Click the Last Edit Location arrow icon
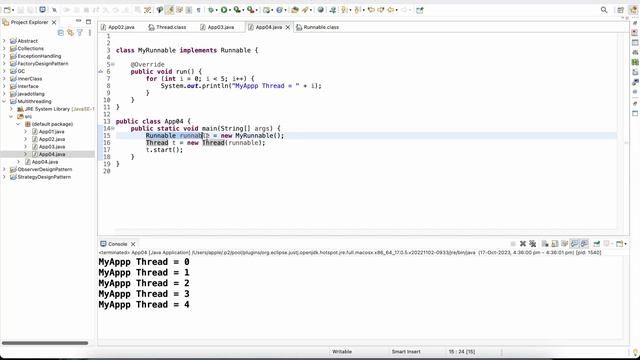Screen dimensions: 640x360 point(371,10)
